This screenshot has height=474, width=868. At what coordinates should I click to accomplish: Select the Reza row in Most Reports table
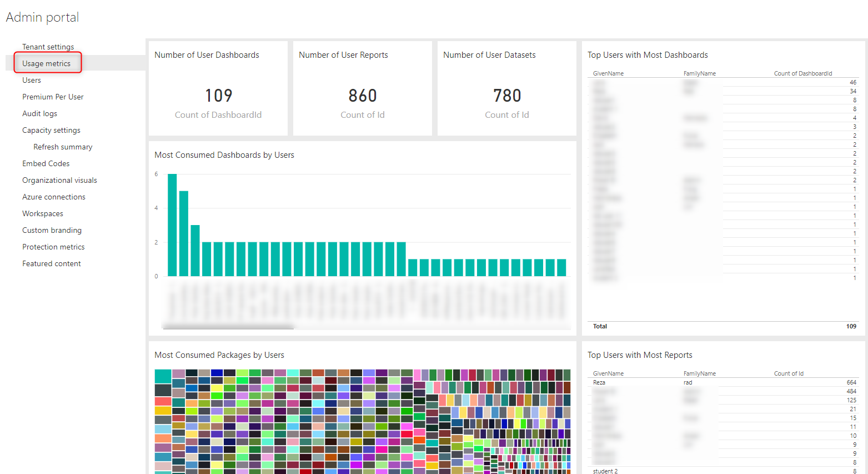pos(599,382)
